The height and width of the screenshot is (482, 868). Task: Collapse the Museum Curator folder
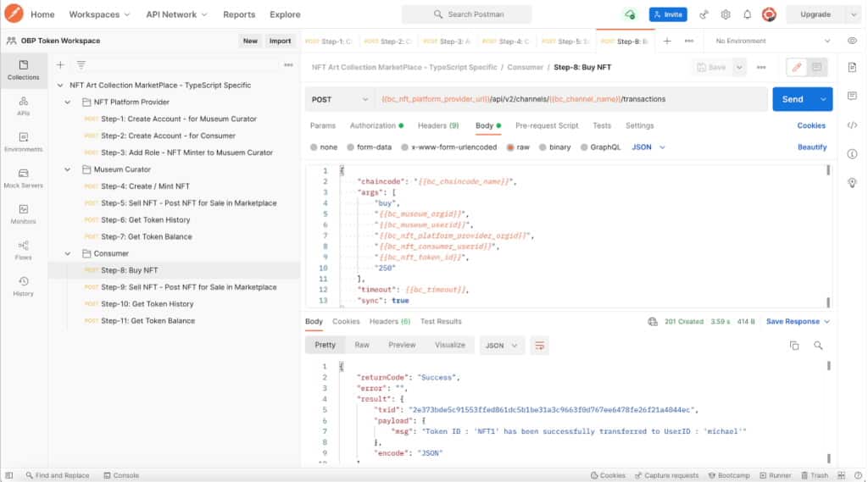coord(68,170)
